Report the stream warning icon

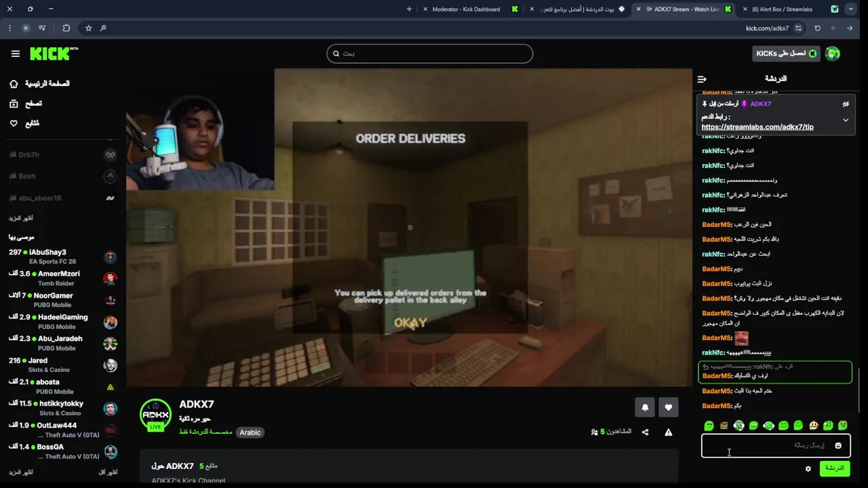(668, 432)
